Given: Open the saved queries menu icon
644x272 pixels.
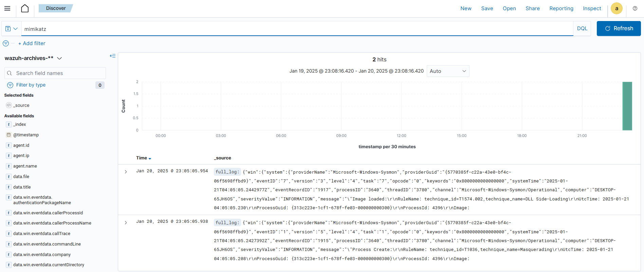Looking at the screenshot, I should (11, 29).
